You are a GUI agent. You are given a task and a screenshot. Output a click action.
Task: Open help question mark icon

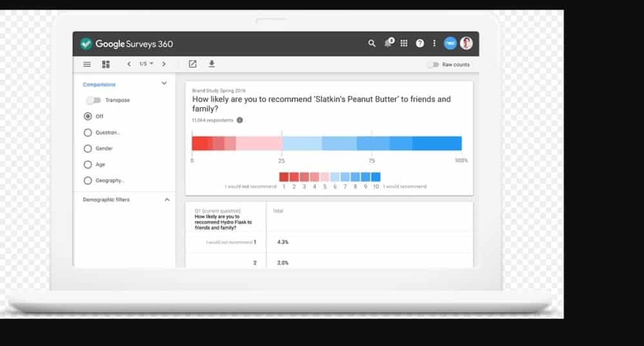[x=420, y=43]
